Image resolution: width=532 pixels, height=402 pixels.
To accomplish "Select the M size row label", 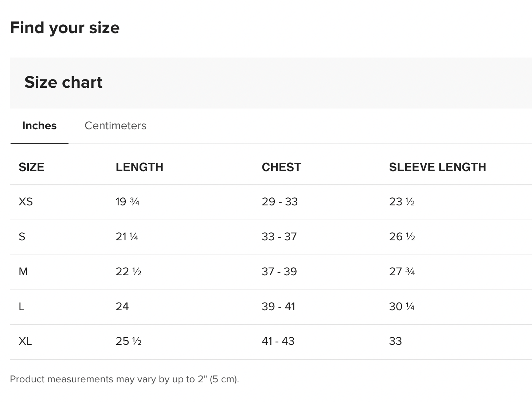I will (x=23, y=272).
